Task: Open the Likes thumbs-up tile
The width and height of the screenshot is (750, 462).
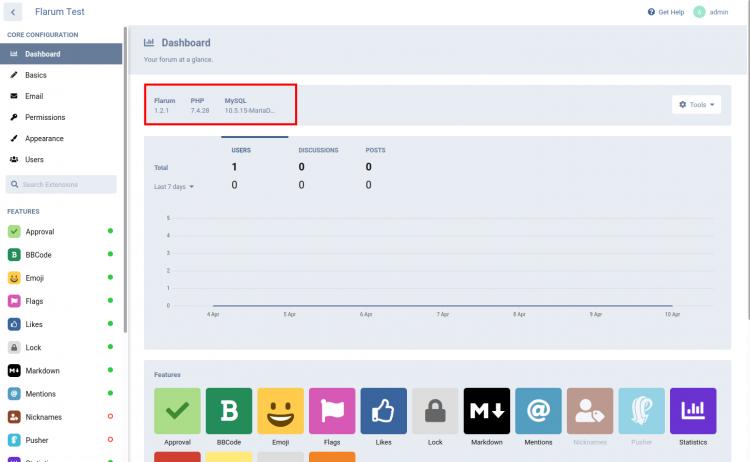Action: [384, 411]
